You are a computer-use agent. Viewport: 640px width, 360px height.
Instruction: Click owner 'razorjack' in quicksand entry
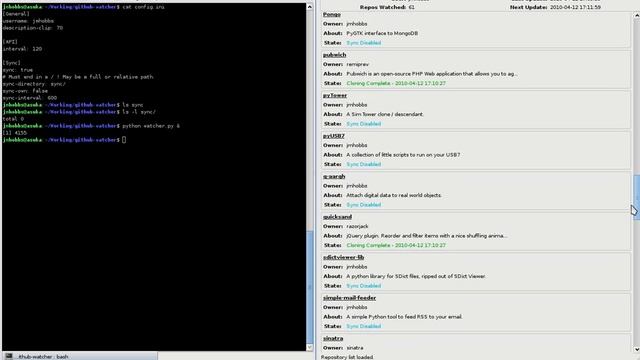[357, 226]
